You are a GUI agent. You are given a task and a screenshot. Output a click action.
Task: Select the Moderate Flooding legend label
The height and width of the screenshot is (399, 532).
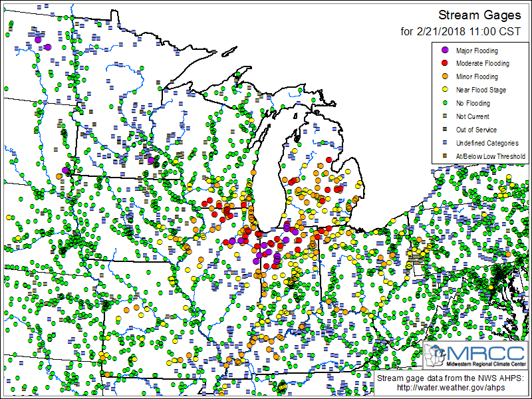[x=482, y=64]
